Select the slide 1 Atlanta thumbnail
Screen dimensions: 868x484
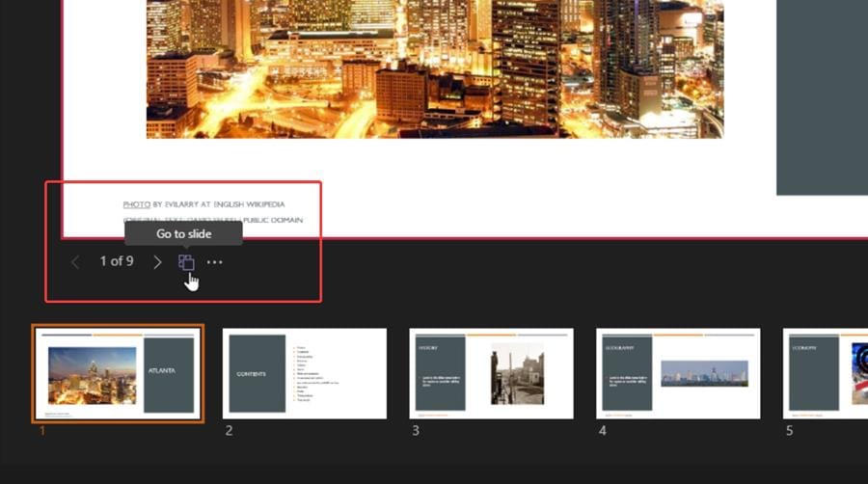coord(118,374)
